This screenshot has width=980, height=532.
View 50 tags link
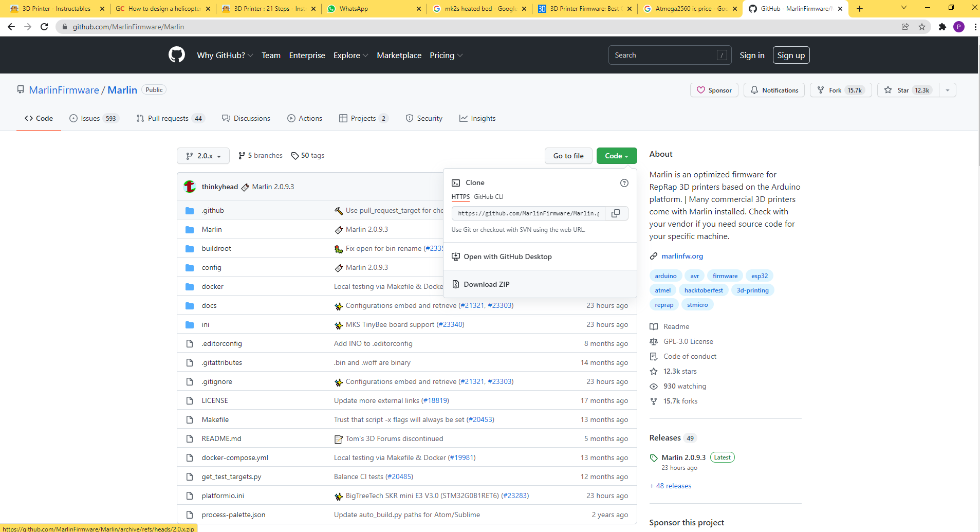[308, 156]
